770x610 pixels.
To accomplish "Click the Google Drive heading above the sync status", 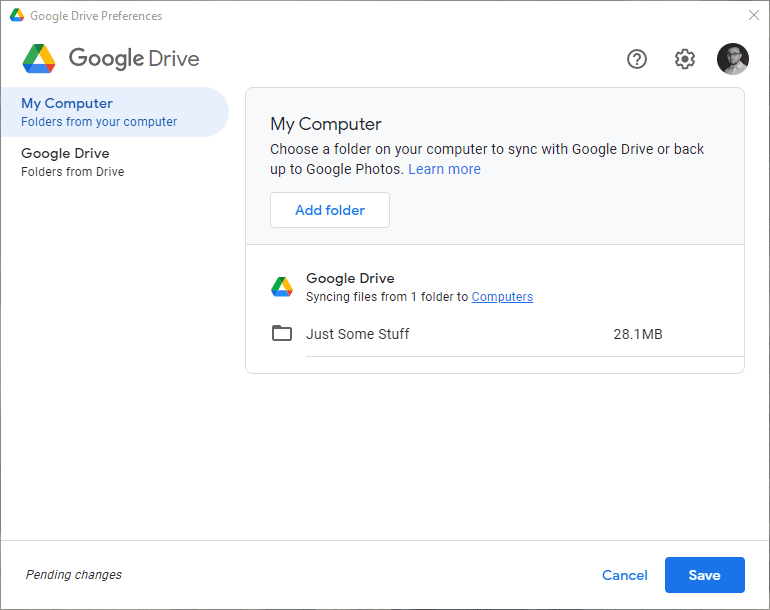I will (x=350, y=278).
